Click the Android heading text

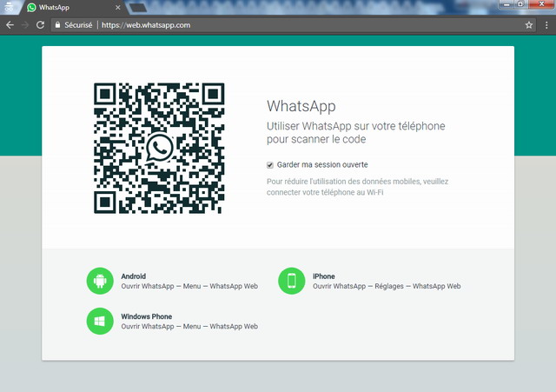click(x=133, y=276)
